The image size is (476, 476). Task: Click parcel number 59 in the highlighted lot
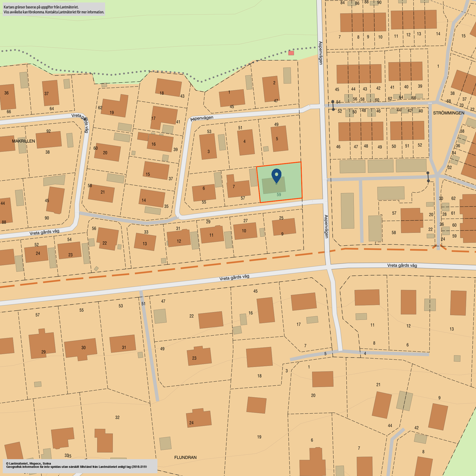279,195
